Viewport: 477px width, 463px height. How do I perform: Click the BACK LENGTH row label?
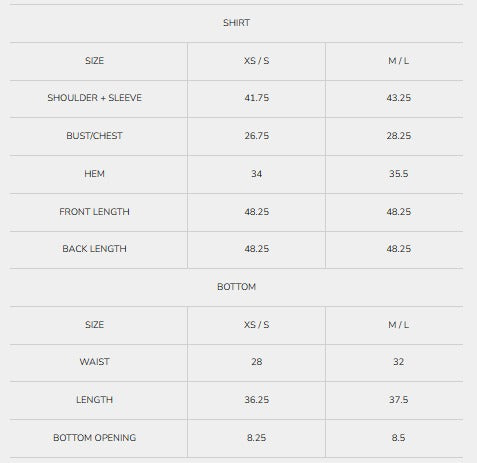click(94, 249)
